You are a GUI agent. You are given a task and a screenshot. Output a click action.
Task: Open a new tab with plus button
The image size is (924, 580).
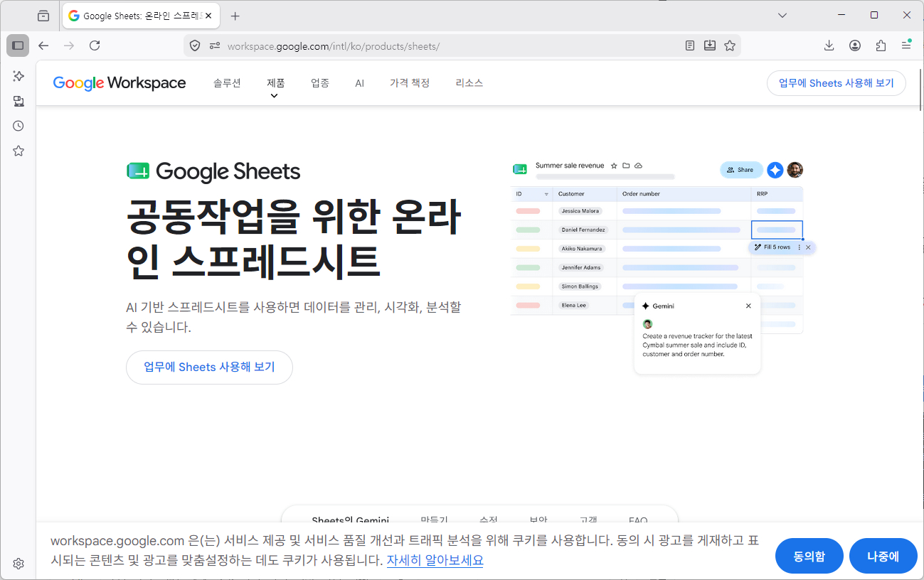point(235,16)
